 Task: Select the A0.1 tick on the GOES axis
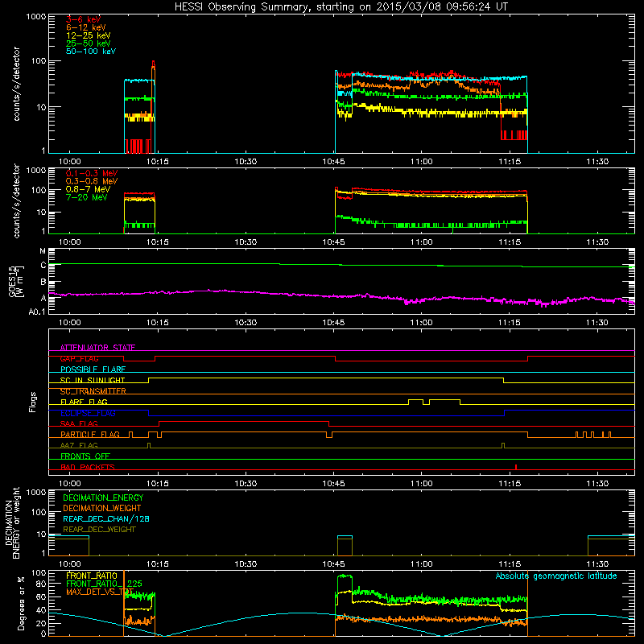[x=37, y=312]
